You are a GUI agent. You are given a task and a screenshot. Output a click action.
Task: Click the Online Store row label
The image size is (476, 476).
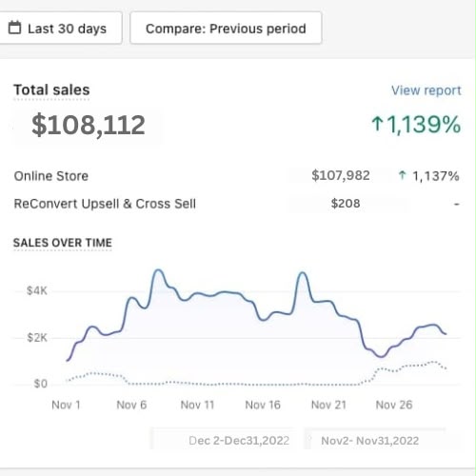tap(51, 176)
